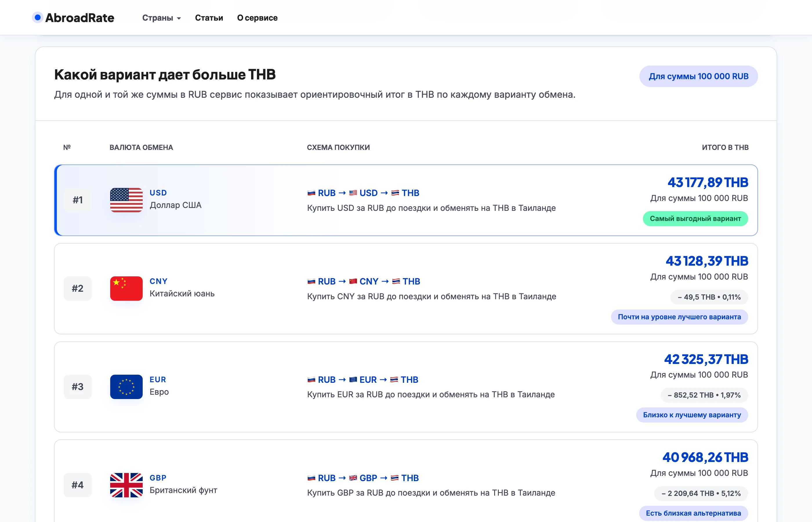Click the ИТОГО В THB column header

coord(725,147)
